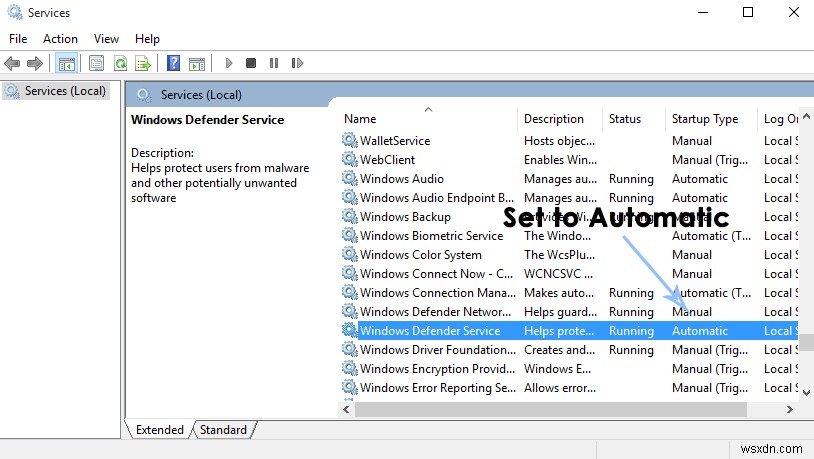The width and height of the screenshot is (814, 459).
Task: Click the gear icon beside WebClient
Action: (350, 159)
